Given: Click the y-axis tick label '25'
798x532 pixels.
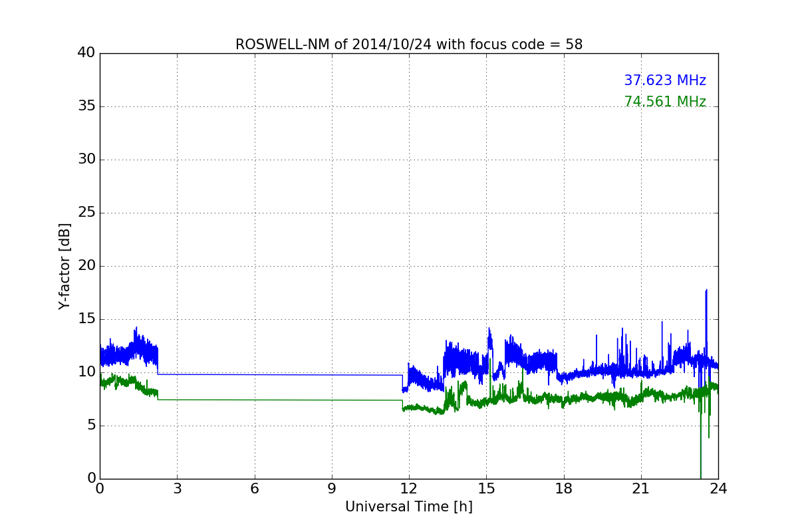Looking at the screenshot, I should tap(86, 213).
